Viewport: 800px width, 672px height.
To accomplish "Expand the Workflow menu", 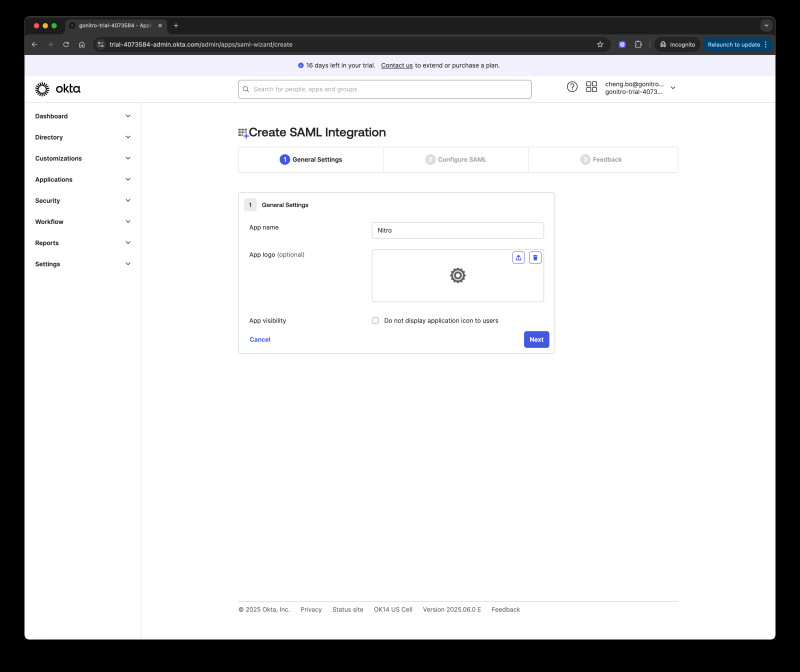I will tap(83, 221).
